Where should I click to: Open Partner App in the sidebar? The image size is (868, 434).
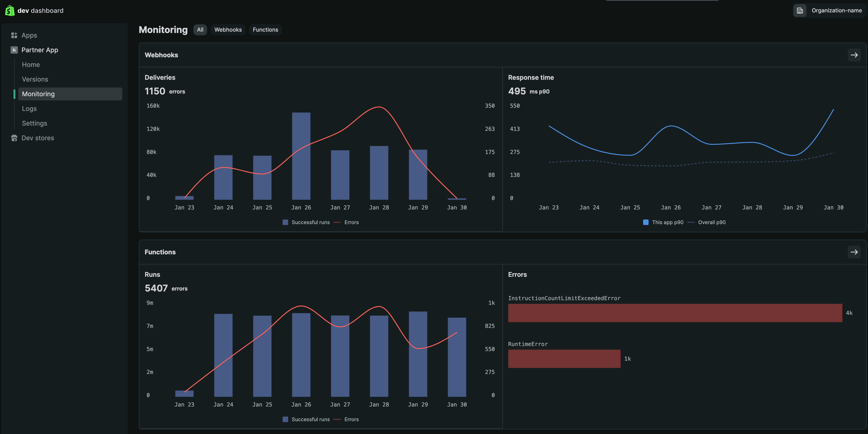coord(40,50)
